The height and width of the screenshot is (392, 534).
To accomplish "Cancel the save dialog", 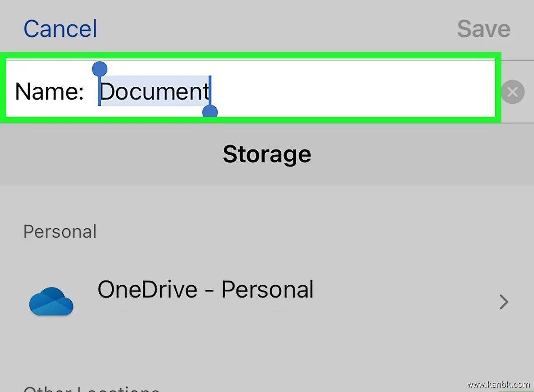I will click(60, 28).
